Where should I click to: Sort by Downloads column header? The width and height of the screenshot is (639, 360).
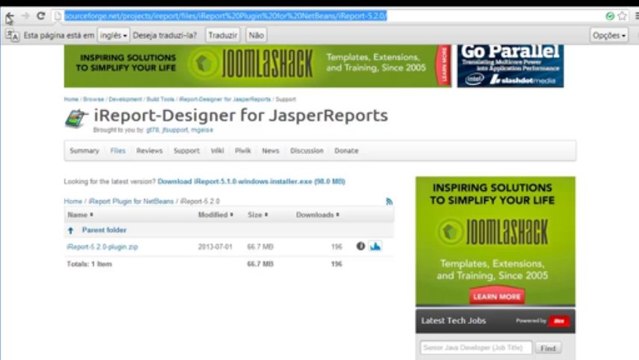tap(317, 215)
